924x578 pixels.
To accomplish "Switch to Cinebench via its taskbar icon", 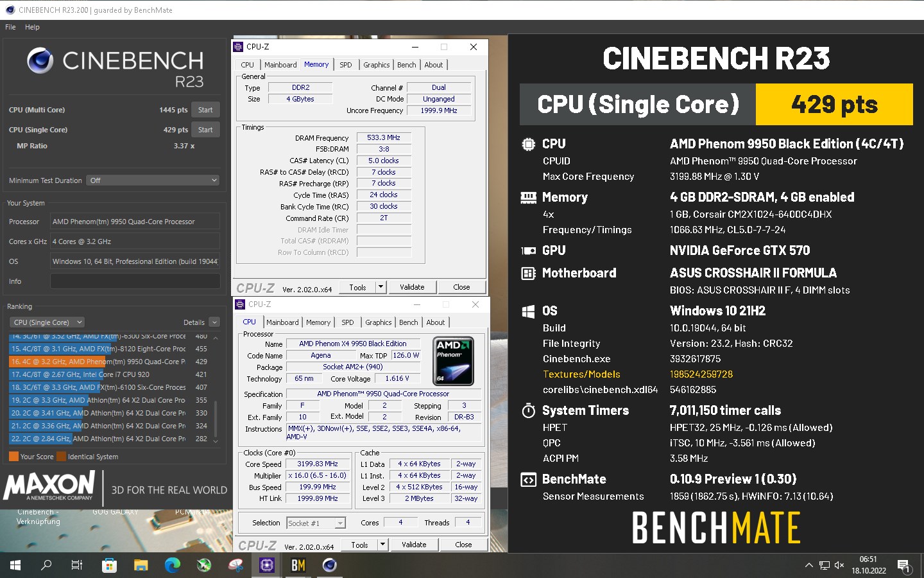I will [330, 565].
